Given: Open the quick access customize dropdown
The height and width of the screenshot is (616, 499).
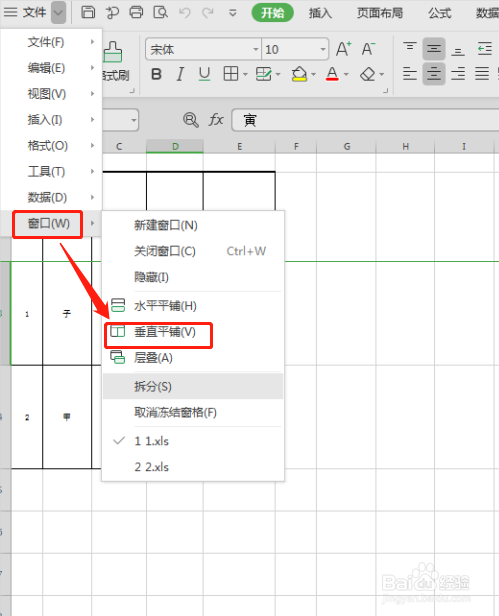Looking at the screenshot, I should 233,13.
